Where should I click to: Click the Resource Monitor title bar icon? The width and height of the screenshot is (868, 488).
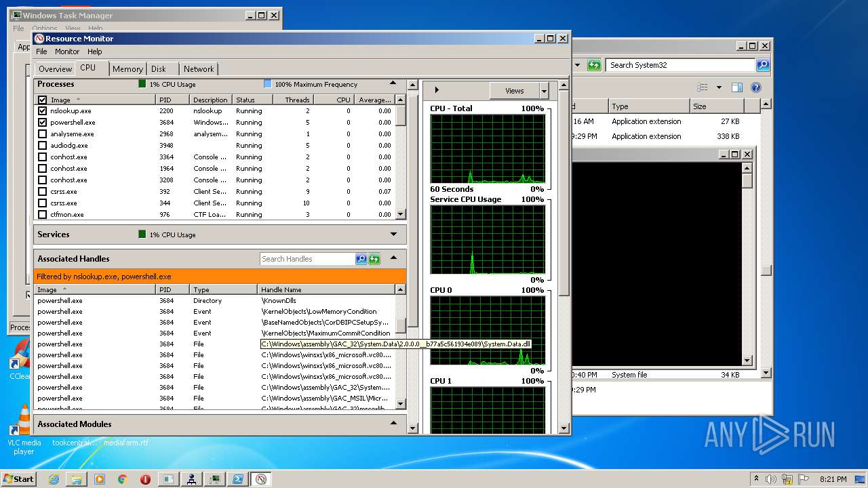39,39
